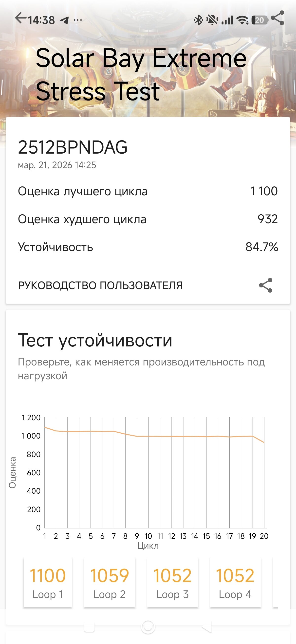
Task: Tap the three-dot notification overflow icon
Action: click(78, 20)
